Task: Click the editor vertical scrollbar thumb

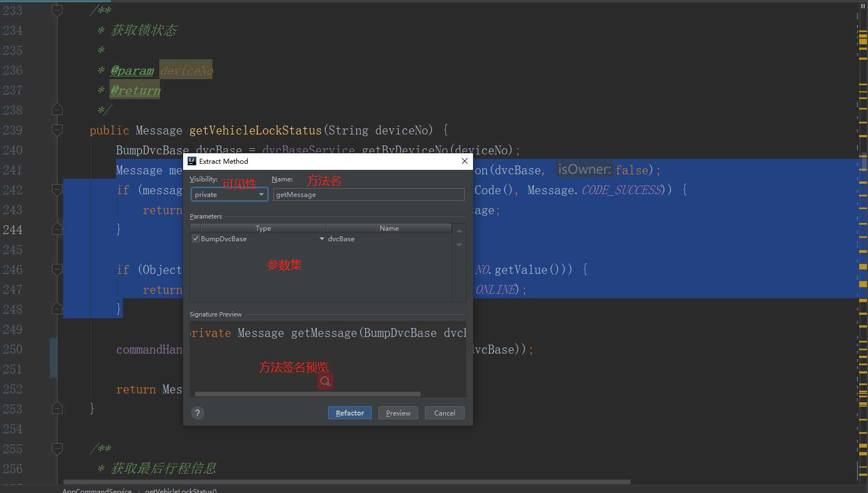Action: coord(863,162)
